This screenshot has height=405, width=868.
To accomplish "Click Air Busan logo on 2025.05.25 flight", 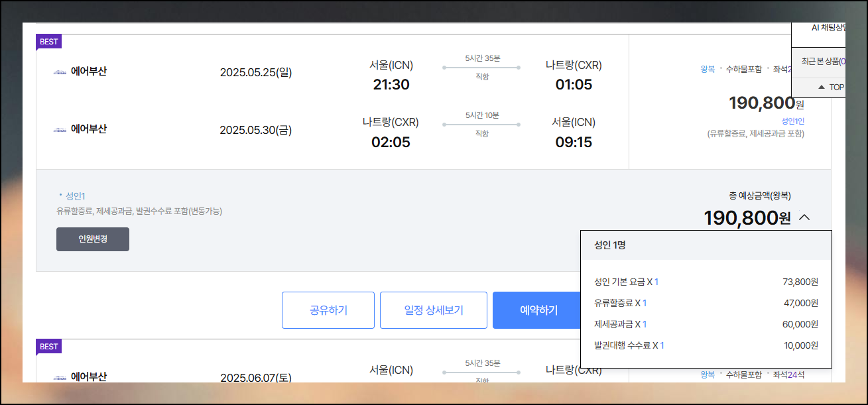I will click(61, 72).
